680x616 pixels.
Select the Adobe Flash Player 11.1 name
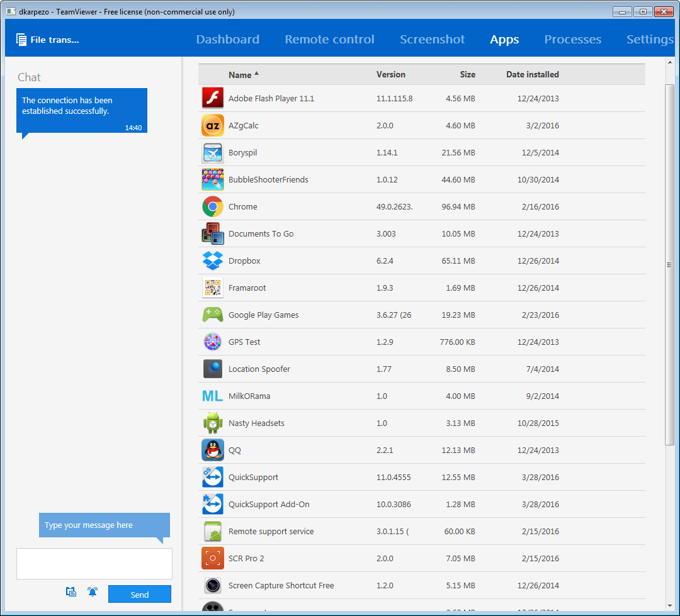click(x=271, y=98)
